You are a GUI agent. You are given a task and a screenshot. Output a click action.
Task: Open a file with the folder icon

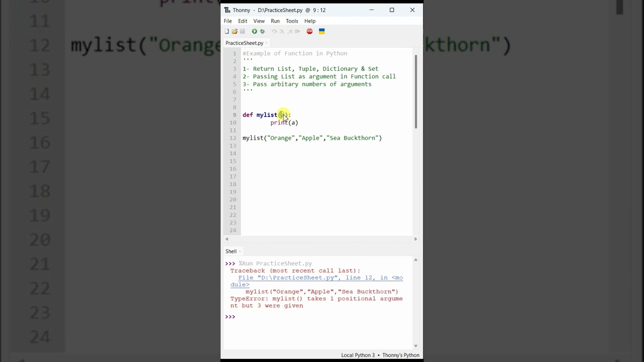pyautogui.click(x=234, y=31)
